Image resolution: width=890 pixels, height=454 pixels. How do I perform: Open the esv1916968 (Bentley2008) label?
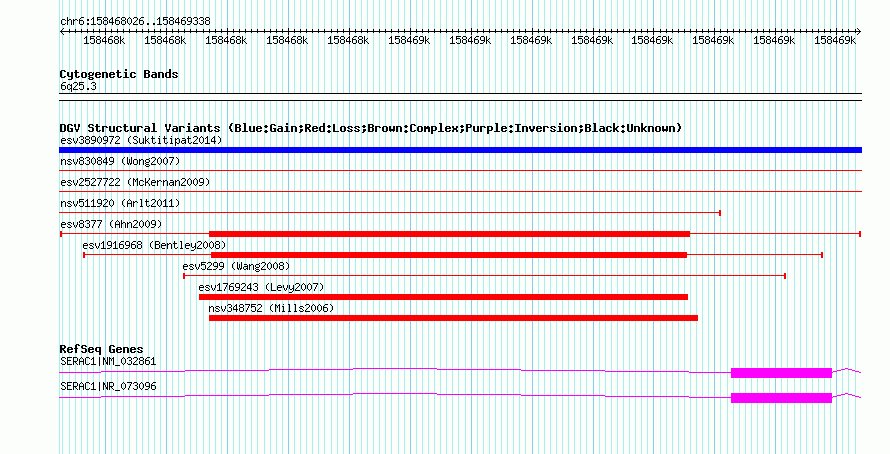pyautogui.click(x=154, y=245)
